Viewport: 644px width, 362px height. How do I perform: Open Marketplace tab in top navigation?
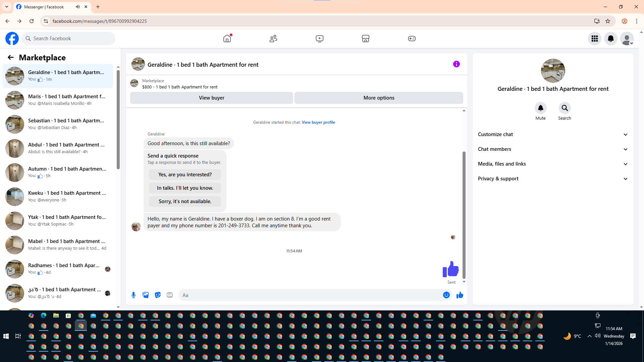(365, 39)
